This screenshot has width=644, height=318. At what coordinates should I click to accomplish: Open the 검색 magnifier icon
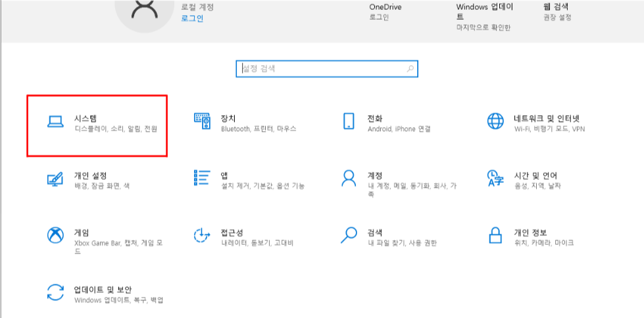click(349, 235)
